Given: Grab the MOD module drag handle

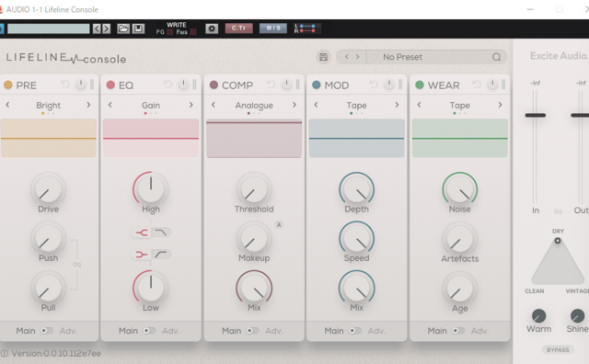Looking at the screenshot, I should click(400, 85).
